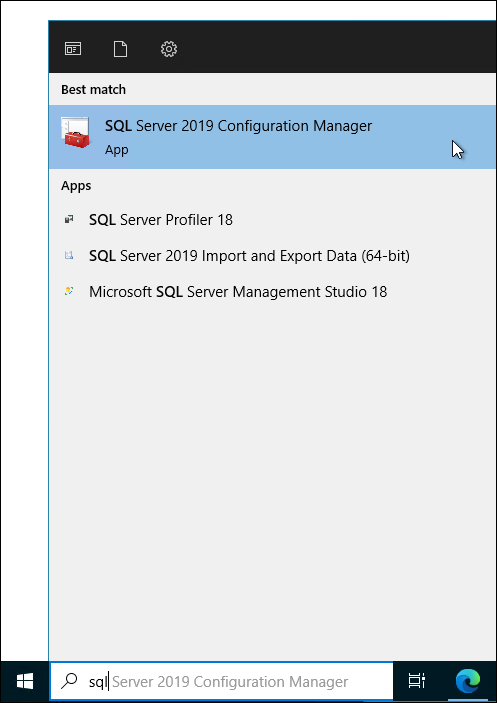Click the Apps section heading
The width and height of the screenshot is (497, 703).
(76, 186)
